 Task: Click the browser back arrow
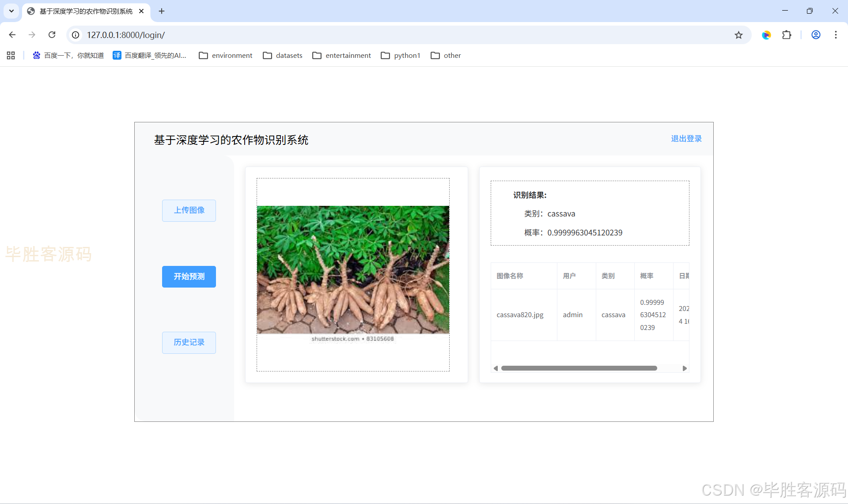[x=12, y=35]
